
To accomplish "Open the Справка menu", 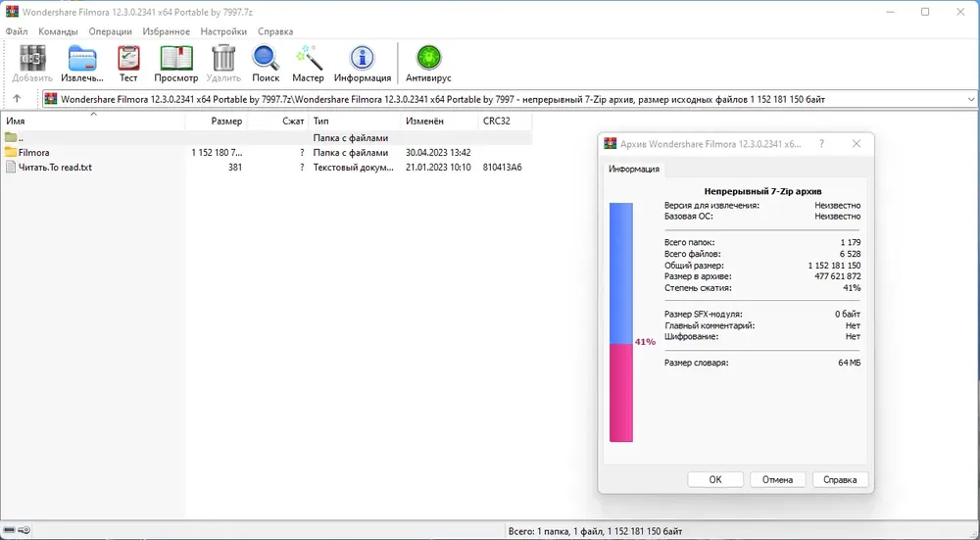I will coord(275,31).
